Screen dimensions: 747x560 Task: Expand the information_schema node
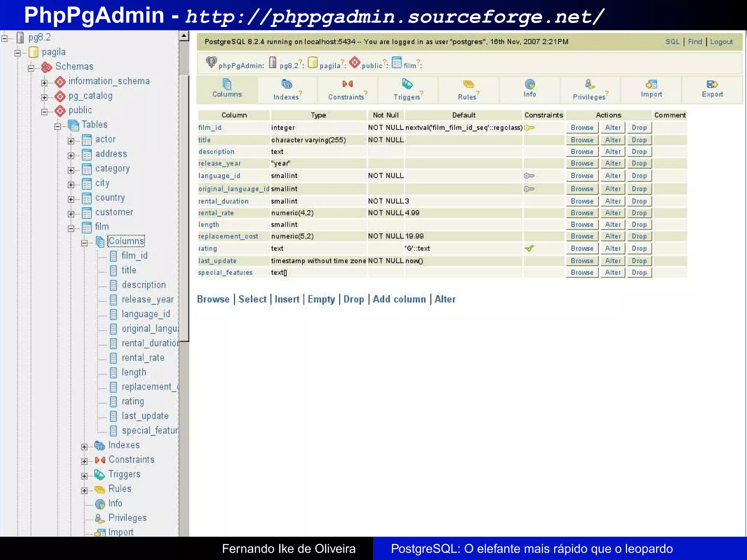(x=44, y=83)
